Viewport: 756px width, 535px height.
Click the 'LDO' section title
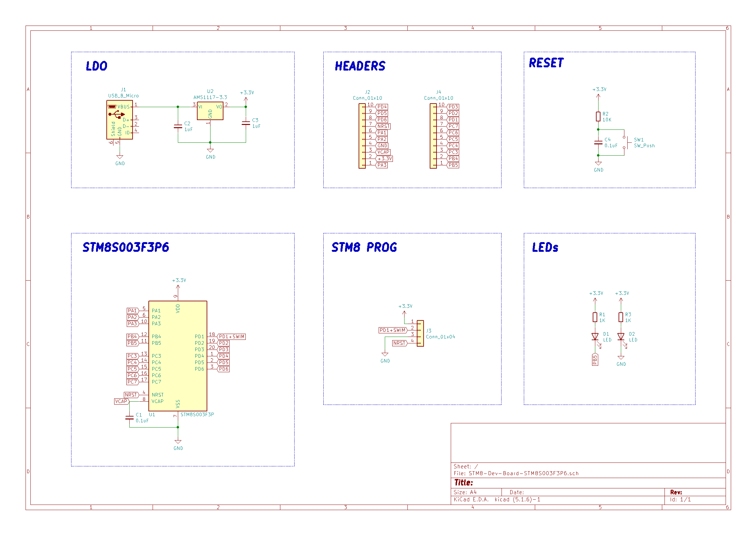pyautogui.click(x=96, y=66)
